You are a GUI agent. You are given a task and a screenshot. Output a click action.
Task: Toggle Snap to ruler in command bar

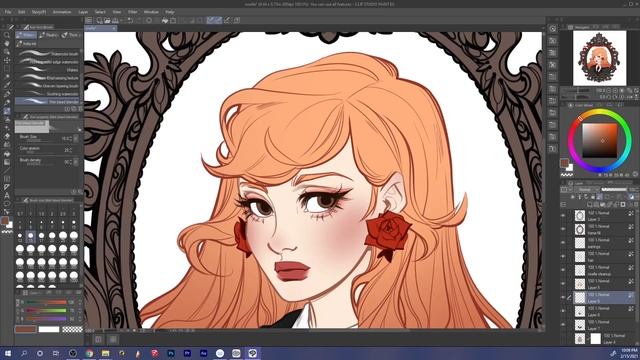210,20
